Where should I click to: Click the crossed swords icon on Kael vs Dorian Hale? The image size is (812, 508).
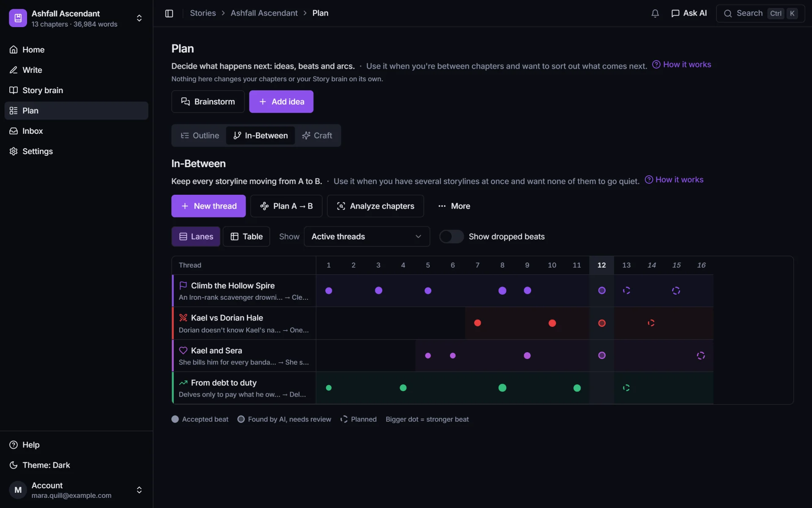pyautogui.click(x=183, y=318)
